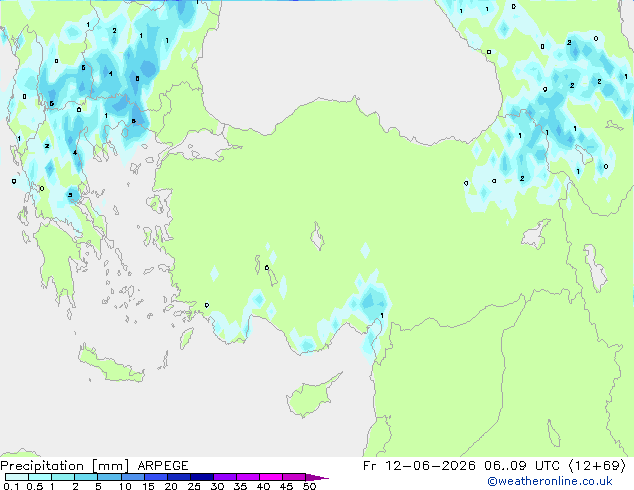Click the '30' legend scale value
Image resolution: width=634 pixels, height=490 pixels.
coord(217,486)
